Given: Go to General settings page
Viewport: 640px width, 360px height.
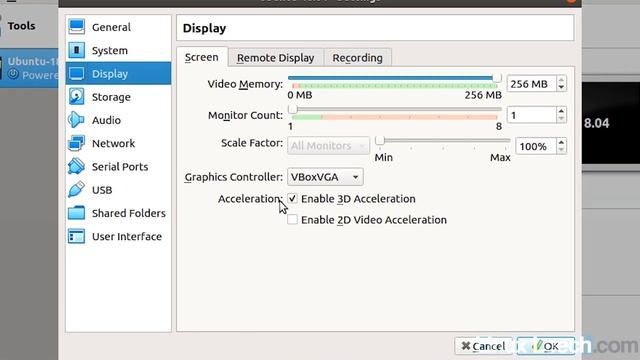Looking at the screenshot, I should click(118, 27).
